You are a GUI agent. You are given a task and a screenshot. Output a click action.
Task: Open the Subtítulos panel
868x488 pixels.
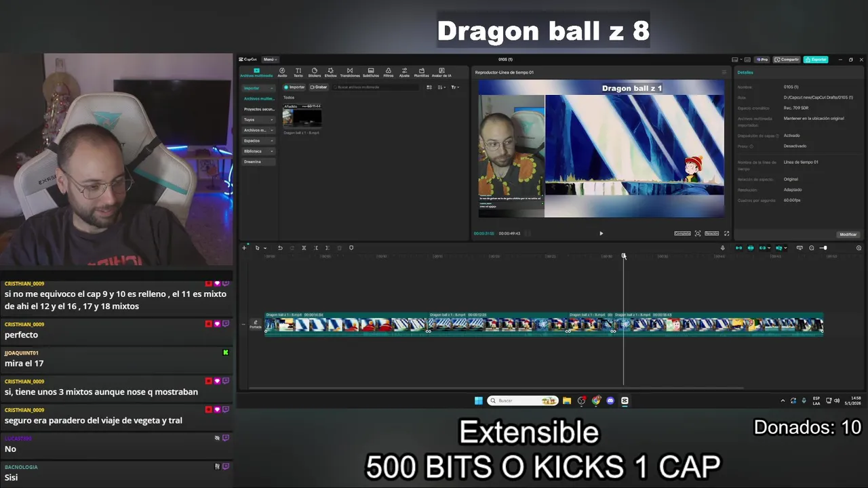tap(371, 72)
